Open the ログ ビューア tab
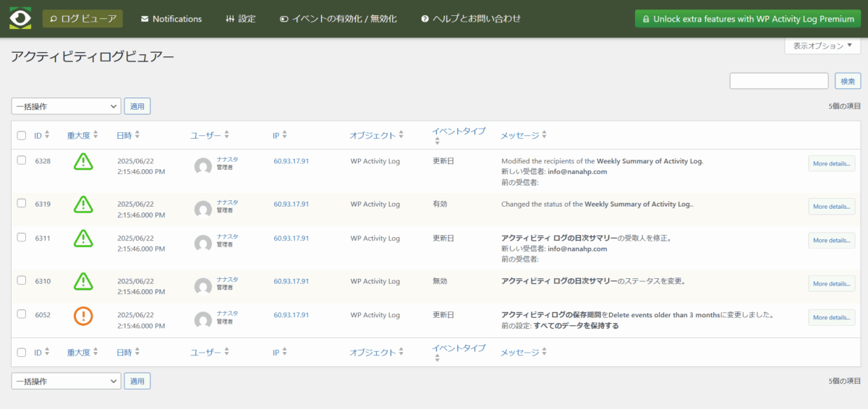This screenshot has height=409, width=868. coord(82,19)
